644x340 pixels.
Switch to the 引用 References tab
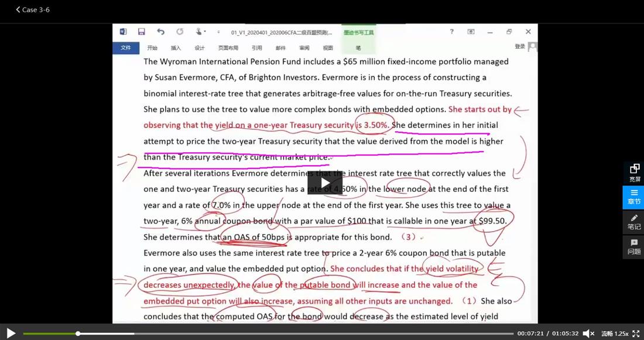click(x=256, y=48)
